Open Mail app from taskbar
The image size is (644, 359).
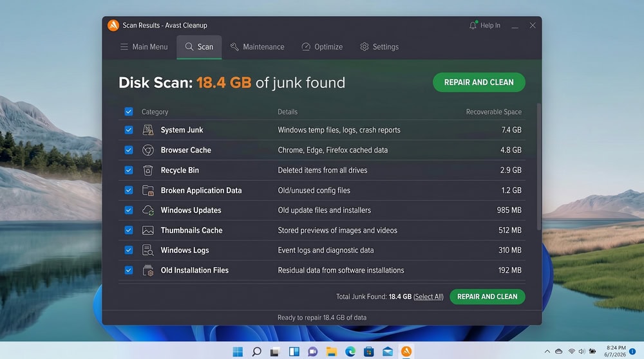(388, 352)
